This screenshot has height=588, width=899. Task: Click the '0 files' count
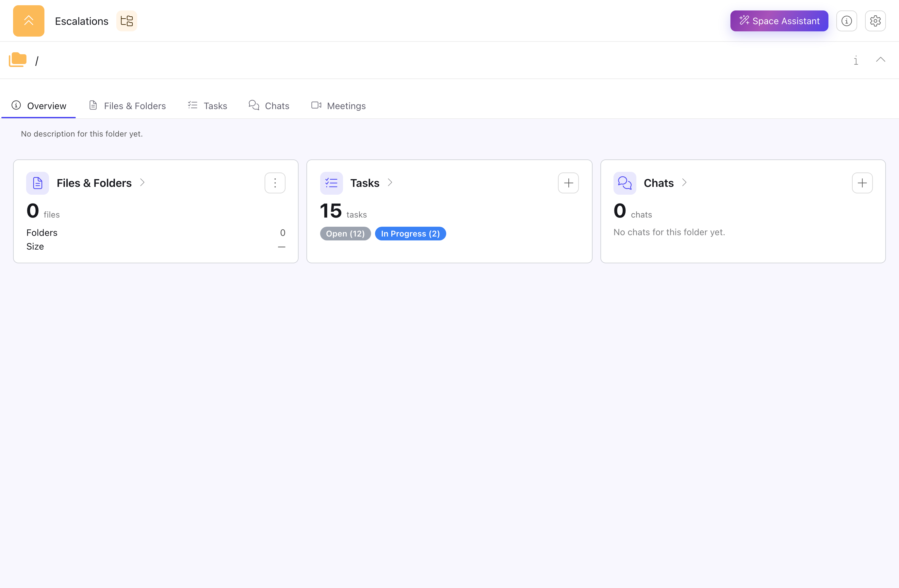pos(43,211)
